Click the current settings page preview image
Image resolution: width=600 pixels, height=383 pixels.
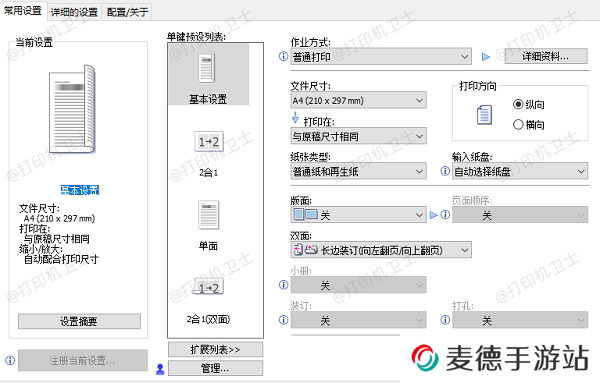pos(72,109)
